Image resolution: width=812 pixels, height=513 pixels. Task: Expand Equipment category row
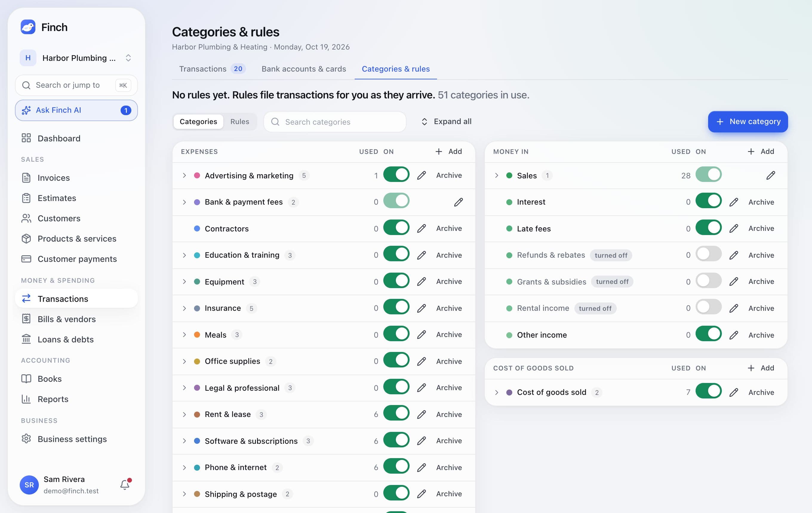pos(184,281)
